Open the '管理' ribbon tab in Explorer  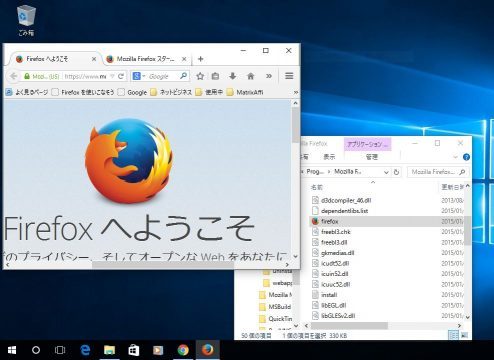371,157
